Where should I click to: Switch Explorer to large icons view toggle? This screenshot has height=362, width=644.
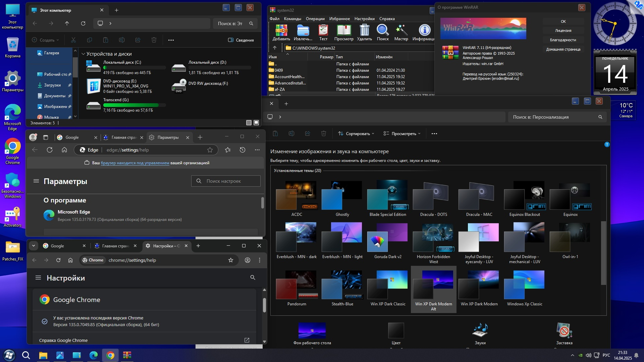pos(256,123)
